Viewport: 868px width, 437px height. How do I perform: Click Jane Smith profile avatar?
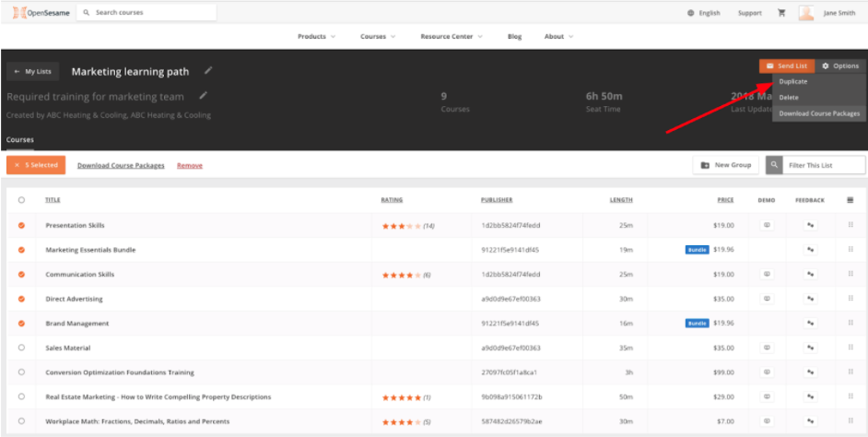tap(806, 13)
